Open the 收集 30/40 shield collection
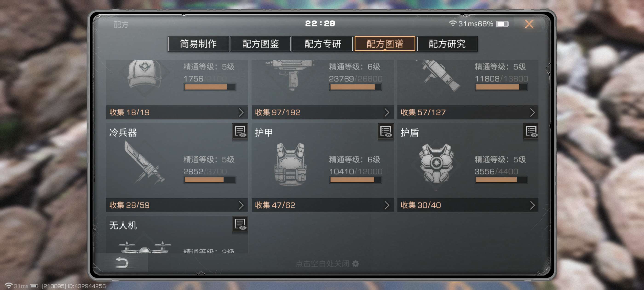The width and height of the screenshot is (644, 290). click(x=468, y=205)
